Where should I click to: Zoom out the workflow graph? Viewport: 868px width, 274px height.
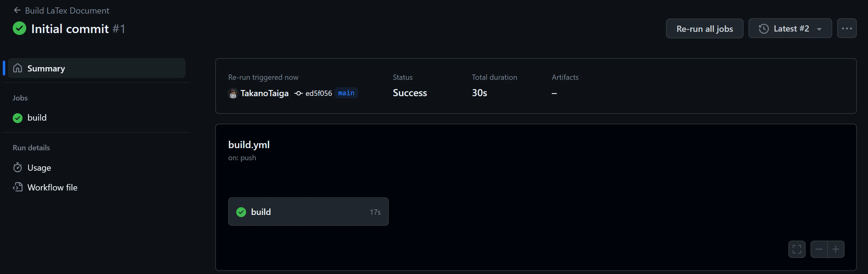[x=819, y=249]
